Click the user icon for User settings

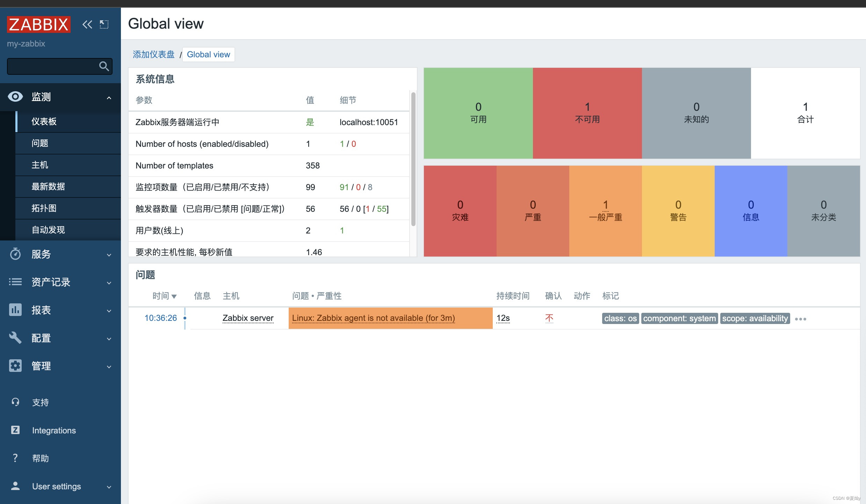point(15,486)
